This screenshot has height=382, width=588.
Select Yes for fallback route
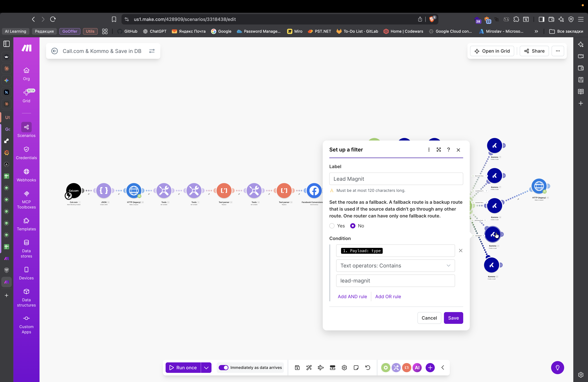[x=332, y=226]
